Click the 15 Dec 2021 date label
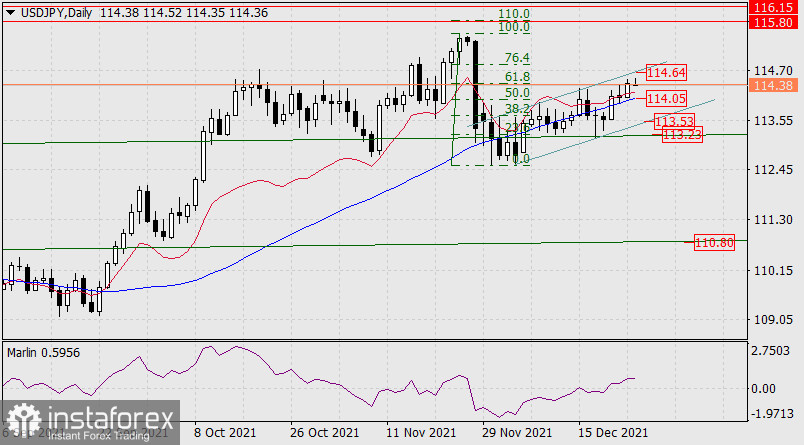804x445 pixels. coord(613,433)
